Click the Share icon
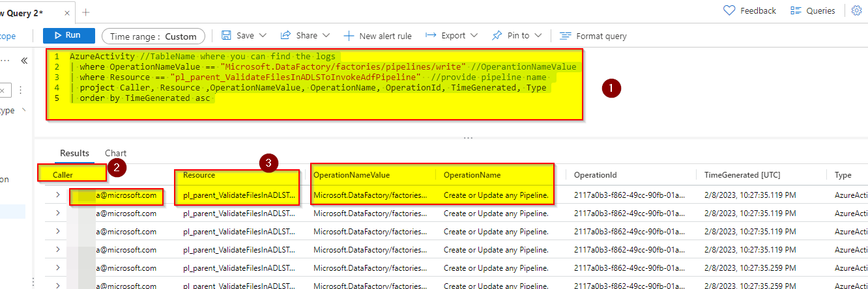The width and height of the screenshot is (868, 289). (285, 35)
